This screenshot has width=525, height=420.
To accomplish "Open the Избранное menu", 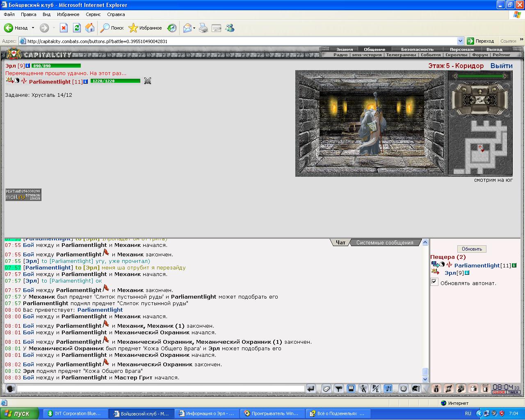I will (x=68, y=14).
